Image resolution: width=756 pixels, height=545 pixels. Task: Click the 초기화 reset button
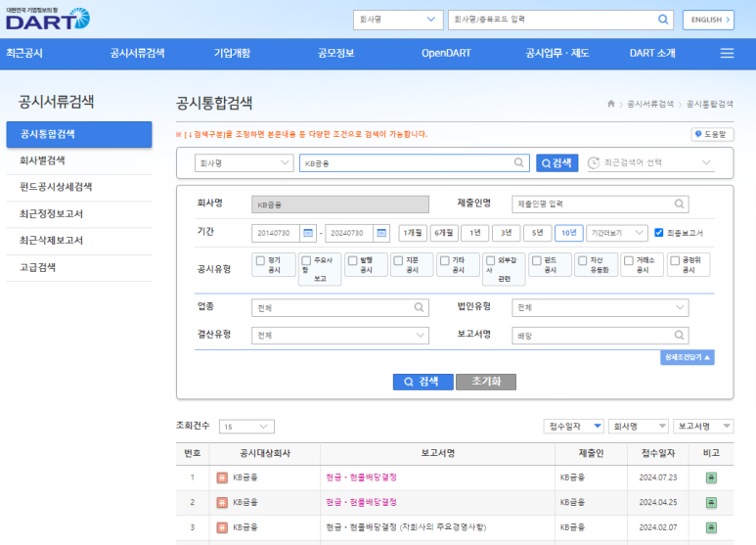[x=486, y=382]
